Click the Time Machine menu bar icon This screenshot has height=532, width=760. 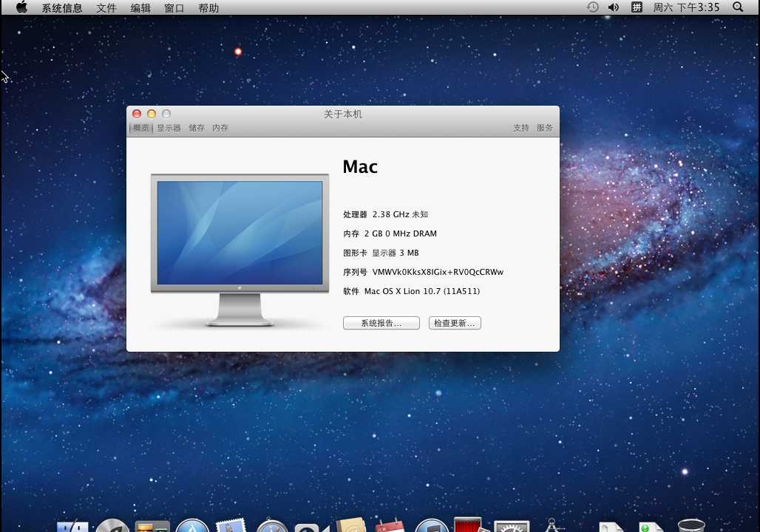tap(592, 7)
